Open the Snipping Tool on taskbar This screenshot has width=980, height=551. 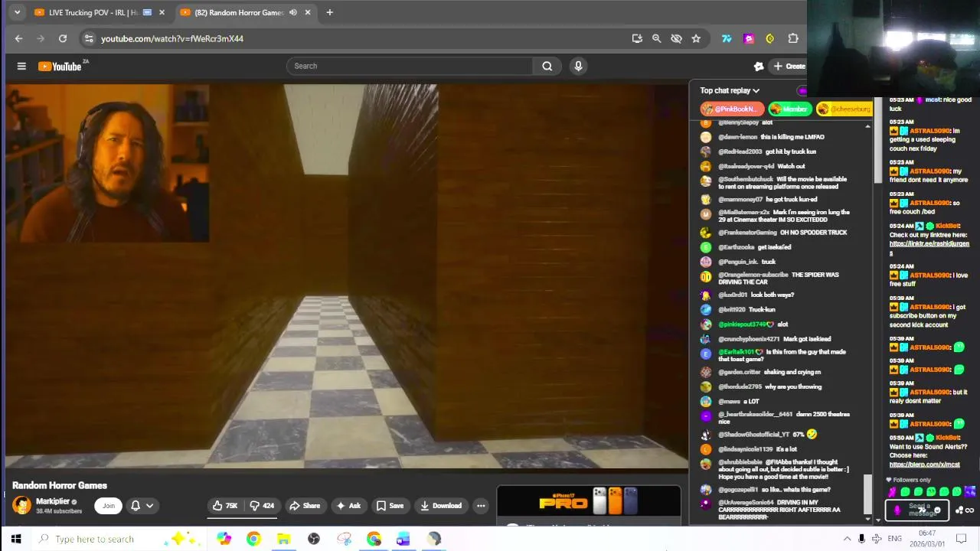click(344, 539)
